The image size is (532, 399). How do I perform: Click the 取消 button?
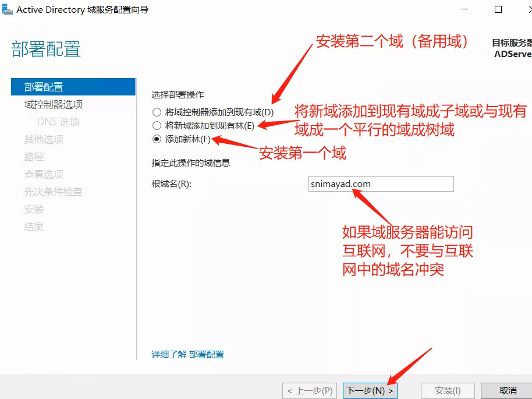pyautogui.click(x=508, y=390)
